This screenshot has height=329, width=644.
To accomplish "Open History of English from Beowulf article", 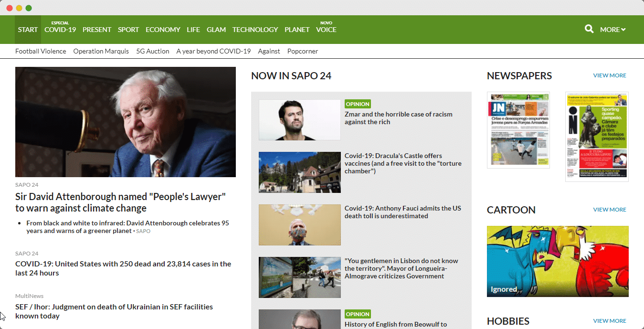I will (x=396, y=324).
